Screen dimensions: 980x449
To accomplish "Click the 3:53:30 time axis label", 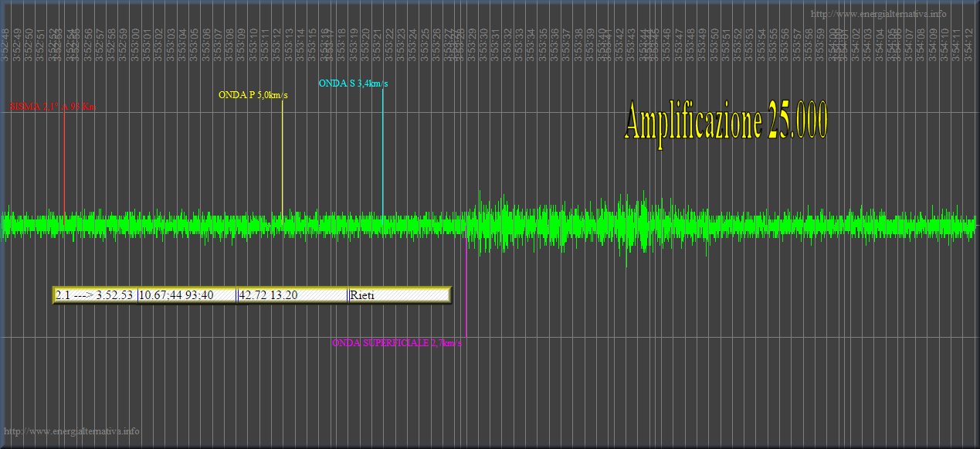I will tap(483, 44).
